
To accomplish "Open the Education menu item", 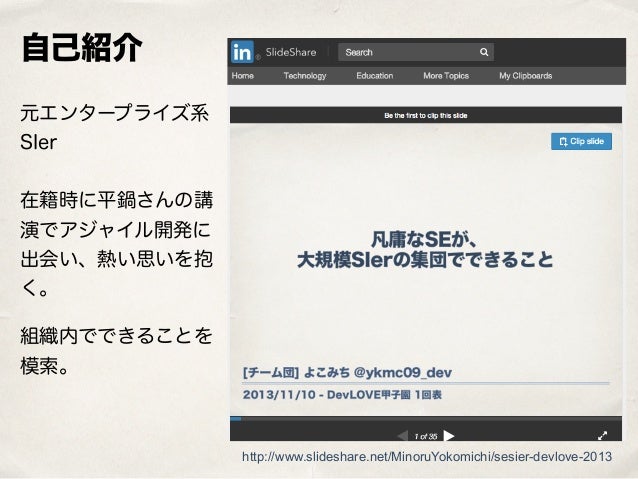I will click(375, 76).
